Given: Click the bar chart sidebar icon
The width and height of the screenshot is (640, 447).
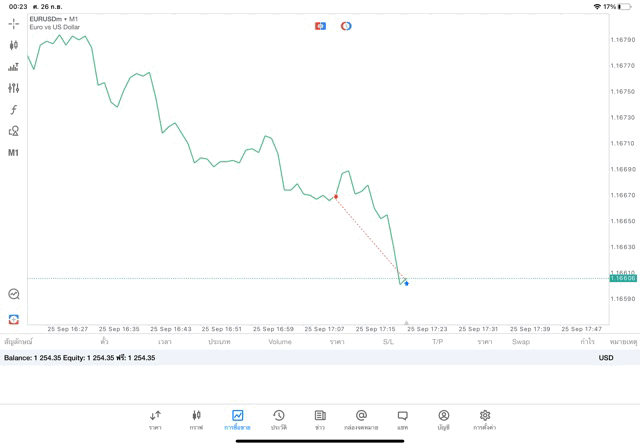Looking at the screenshot, I should pos(14,67).
